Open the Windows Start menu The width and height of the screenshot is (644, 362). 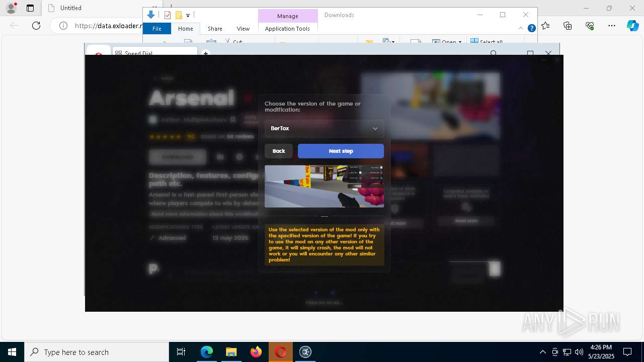pyautogui.click(x=12, y=352)
